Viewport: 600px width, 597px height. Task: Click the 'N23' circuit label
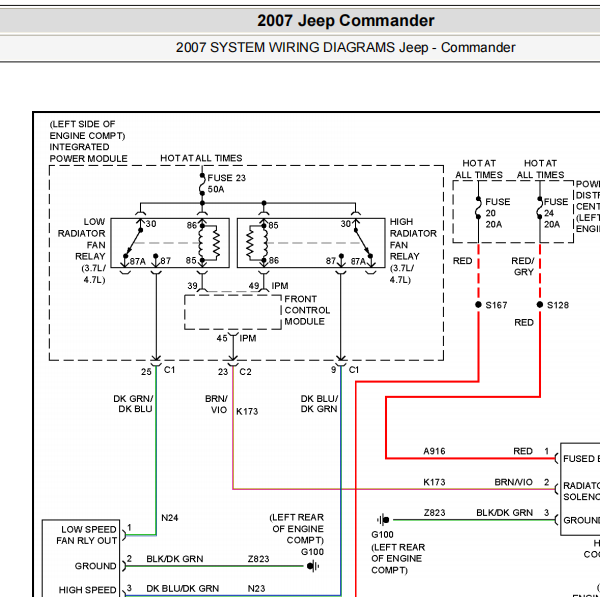256,588
